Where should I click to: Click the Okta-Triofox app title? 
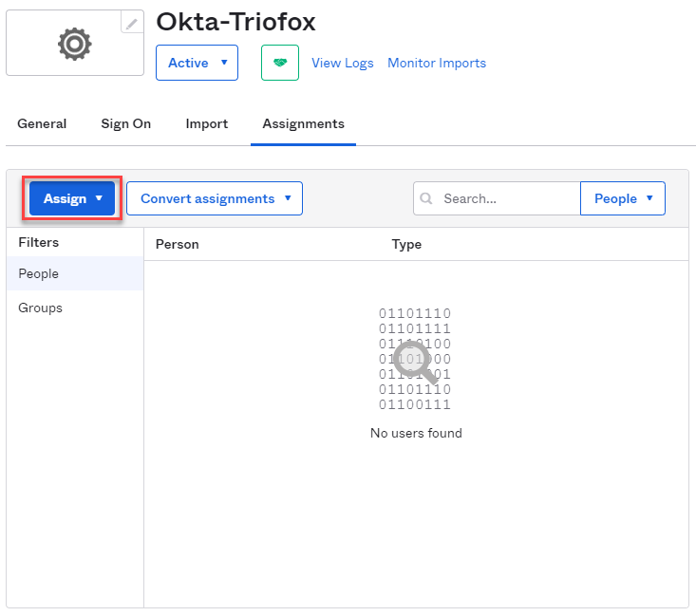[x=235, y=22]
